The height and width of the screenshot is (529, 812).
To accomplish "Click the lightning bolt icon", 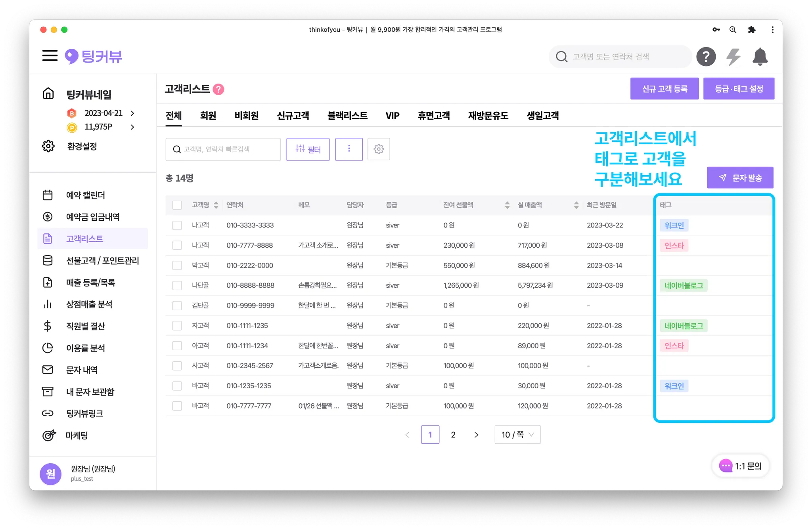I will (733, 57).
